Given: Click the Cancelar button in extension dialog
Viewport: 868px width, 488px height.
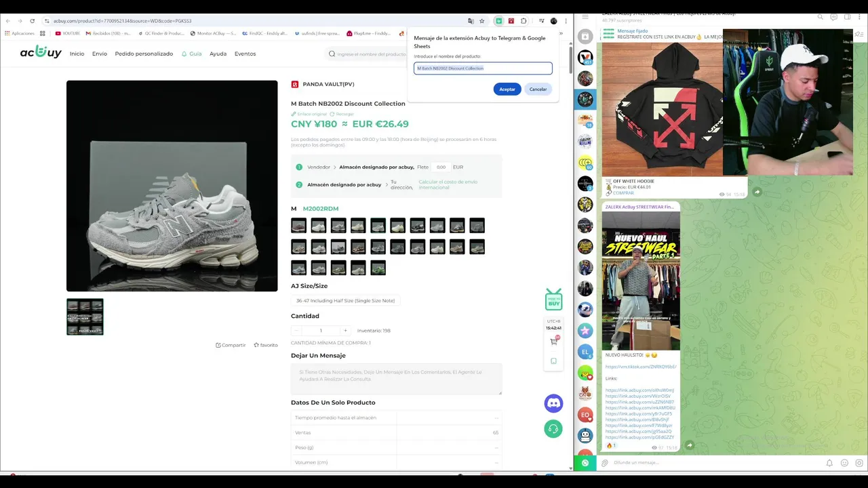Looking at the screenshot, I should [538, 89].
